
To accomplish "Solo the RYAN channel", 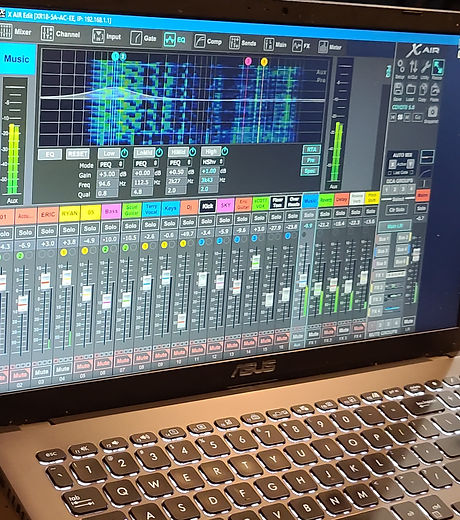I will (x=69, y=230).
